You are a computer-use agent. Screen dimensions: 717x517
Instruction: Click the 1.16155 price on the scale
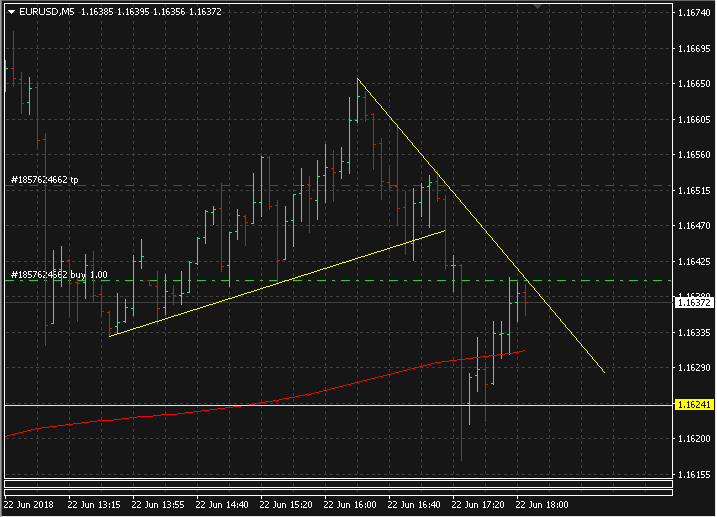(x=693, y=474)
